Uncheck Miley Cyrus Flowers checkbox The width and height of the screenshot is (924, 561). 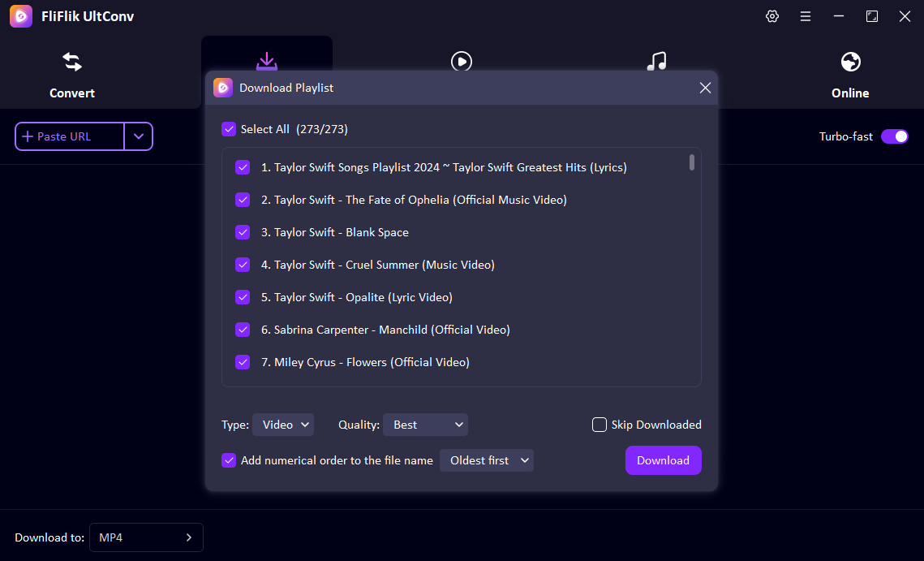coord(243,362)
